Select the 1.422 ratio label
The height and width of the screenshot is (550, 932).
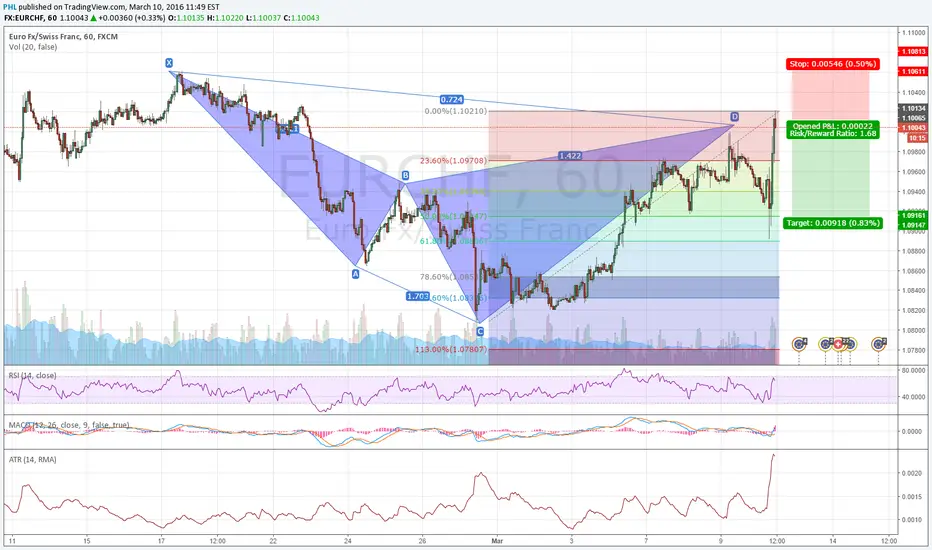570,155
